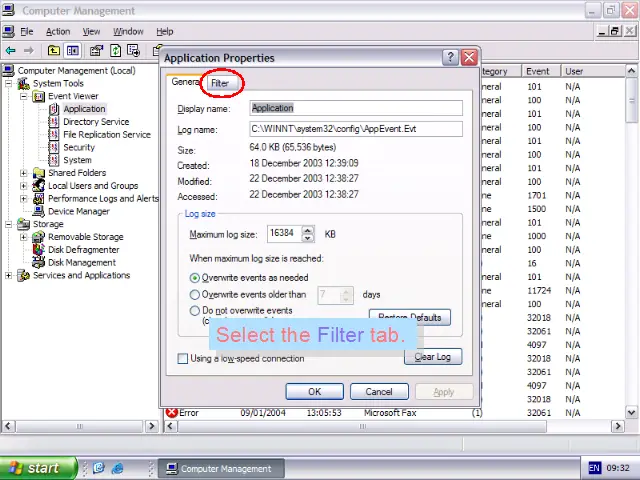Click the dialog's question mark Help icon
This screenshot has width=640, height=480.
450,58
